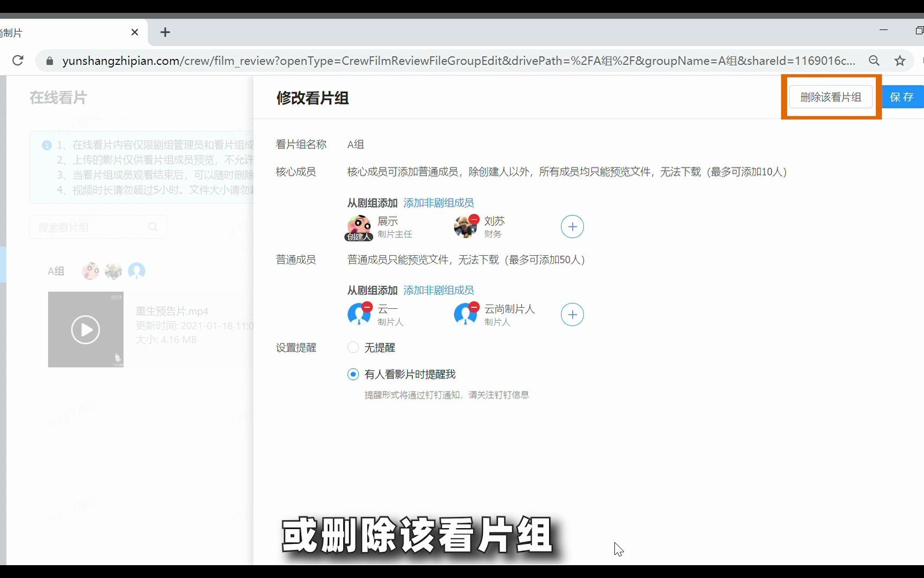The width and height of the screenshot is (924, 578).
Task: Save changes with the 保存 button
Action: click(903, 97)
